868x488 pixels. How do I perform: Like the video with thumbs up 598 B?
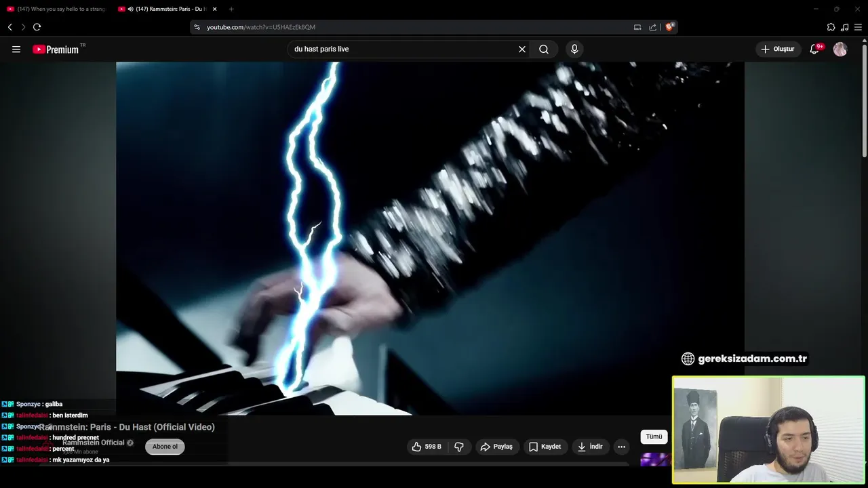click(427, 447)
